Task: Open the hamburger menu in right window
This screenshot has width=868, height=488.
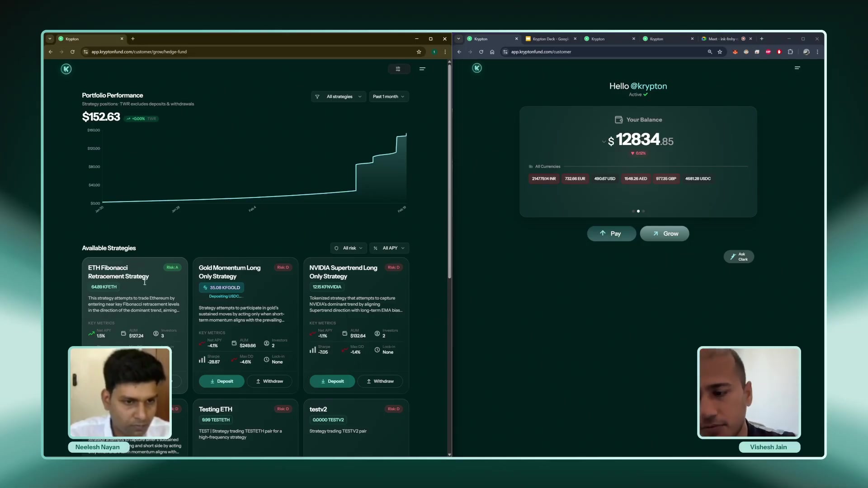Action: click(797, 68)
